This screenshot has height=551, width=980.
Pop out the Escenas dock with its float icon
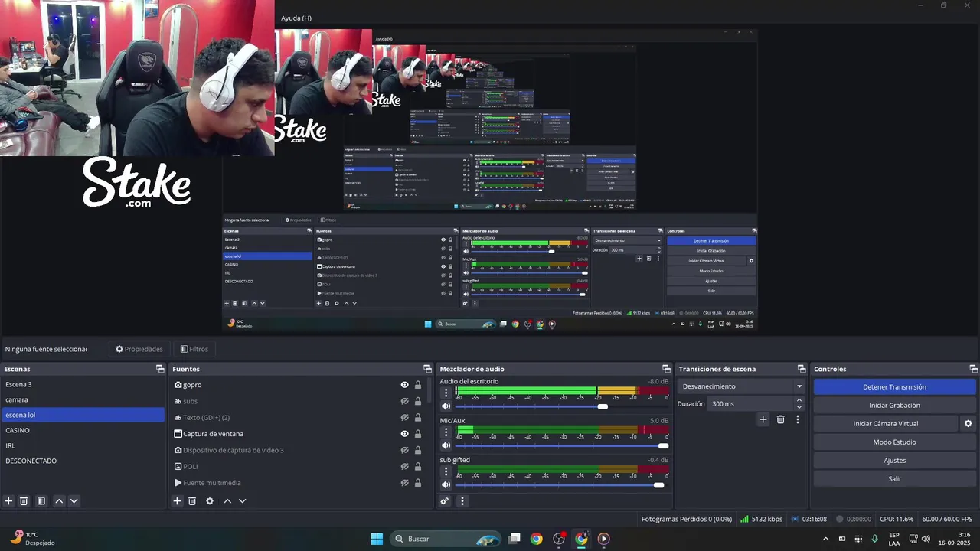pos(160,369)
